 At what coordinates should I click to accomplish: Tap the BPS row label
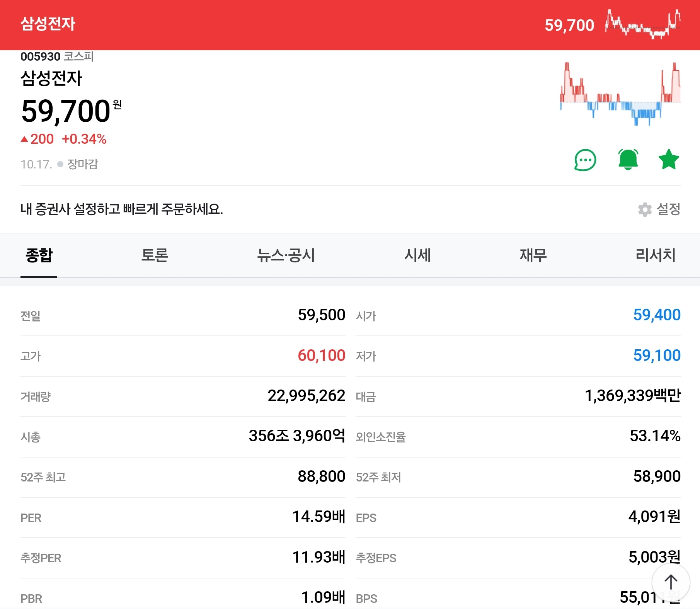tap(366, 599)
